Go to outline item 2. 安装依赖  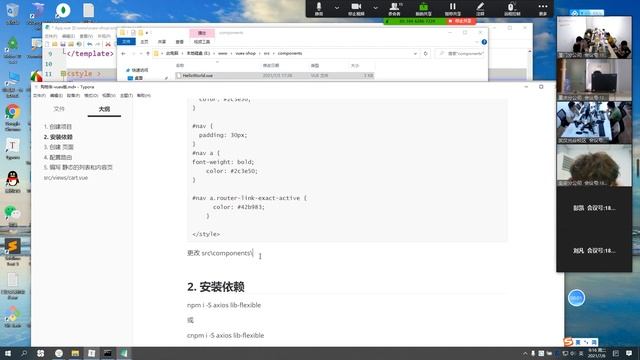pos(58,137)
